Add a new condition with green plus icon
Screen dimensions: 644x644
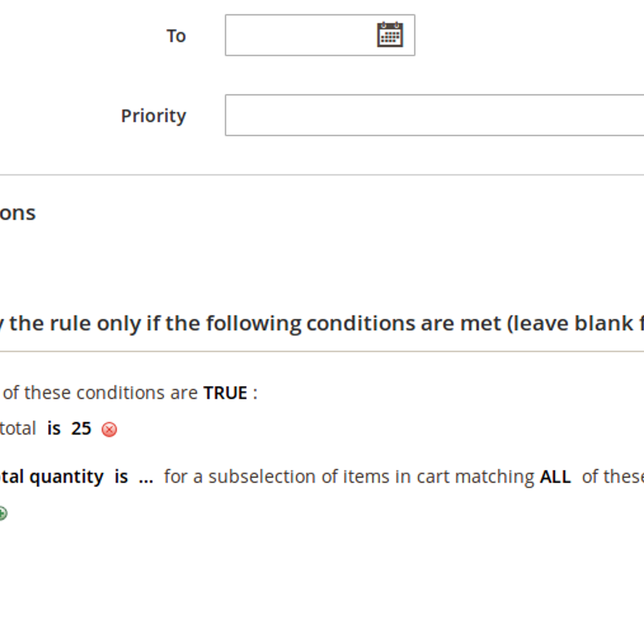[x=2, y=513]
